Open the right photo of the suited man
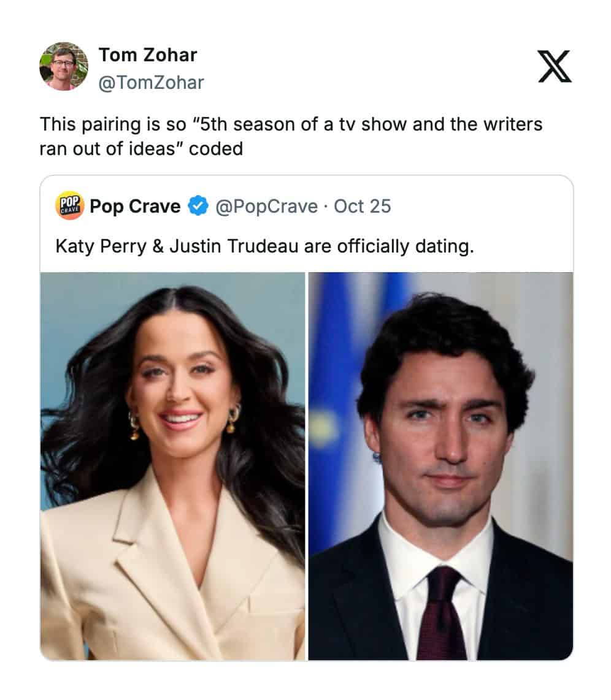The image size is (611, 700). [440, 466]
